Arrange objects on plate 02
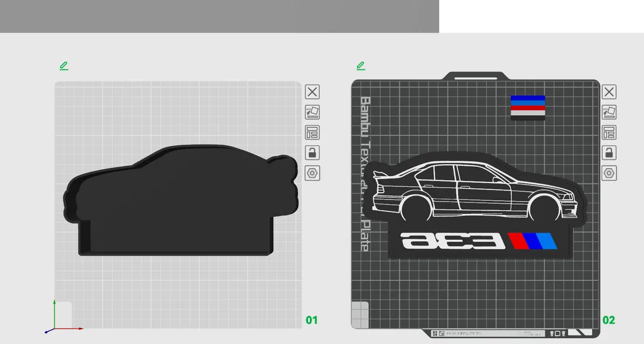 (609, 133)
